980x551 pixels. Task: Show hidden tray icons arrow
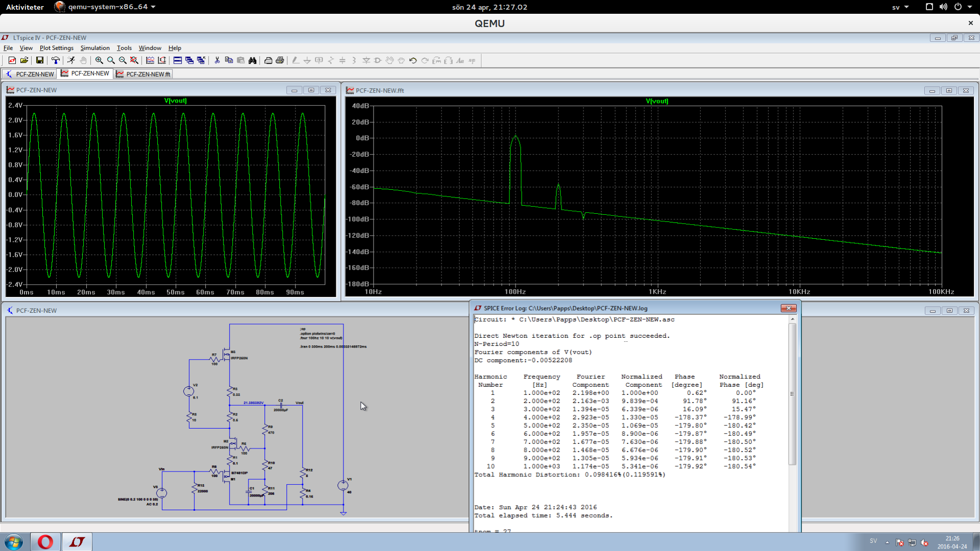887,542
